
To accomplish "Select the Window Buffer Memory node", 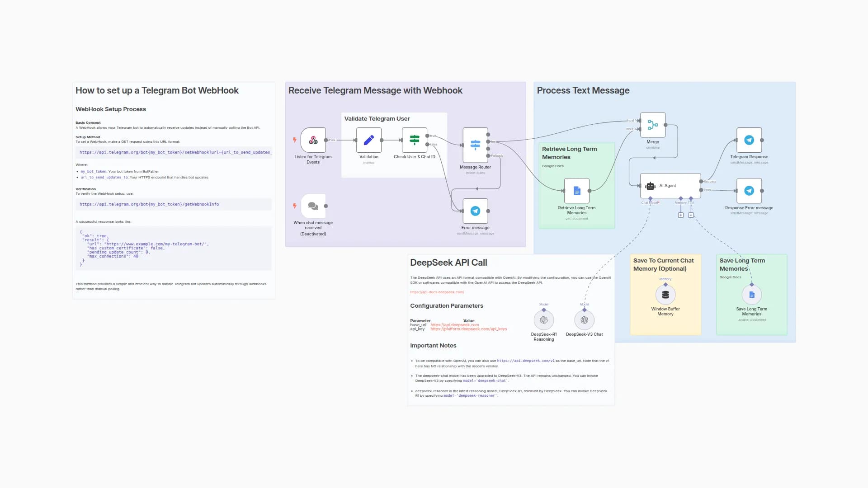I will [x=665, y=295].
